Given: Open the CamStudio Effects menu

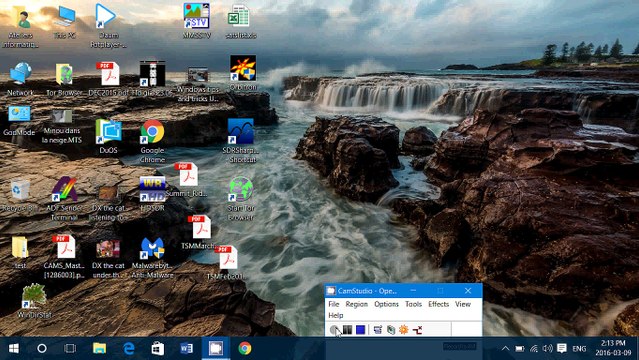Looking at the screenshot, I should [438, 304].
